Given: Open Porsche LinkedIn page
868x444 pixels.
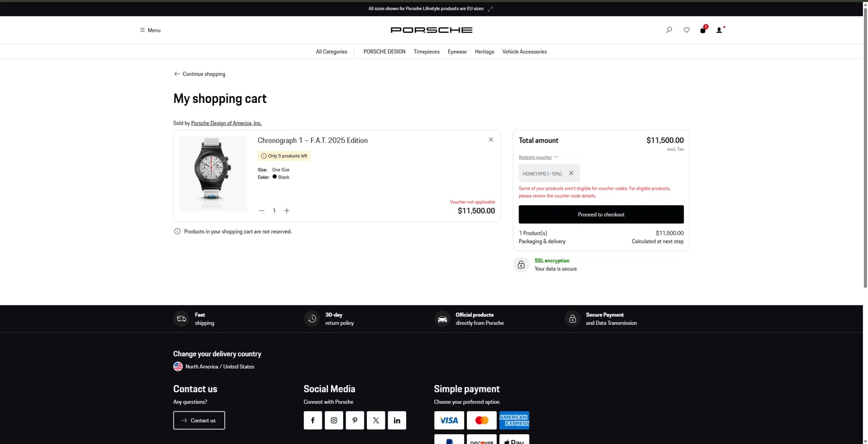Looking at the screenshot, I should pyautogui.click(x=397, y=420).
